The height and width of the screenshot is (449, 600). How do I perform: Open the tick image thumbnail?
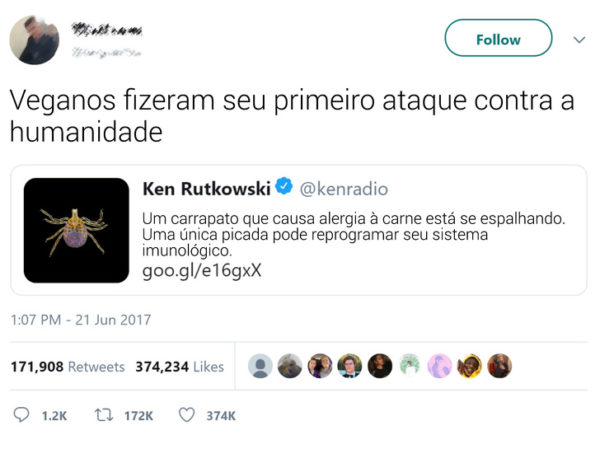76,230
